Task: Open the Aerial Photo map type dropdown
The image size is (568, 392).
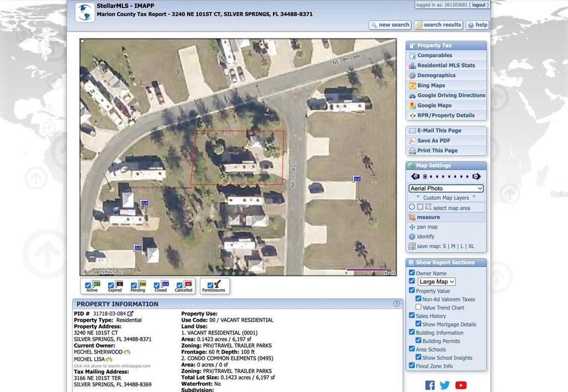Action: [x=446, y=189]
